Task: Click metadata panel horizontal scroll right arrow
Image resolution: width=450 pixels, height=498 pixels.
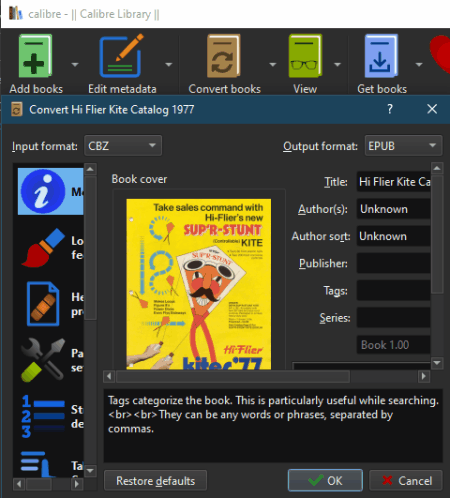Action: (x=424, y=377)
